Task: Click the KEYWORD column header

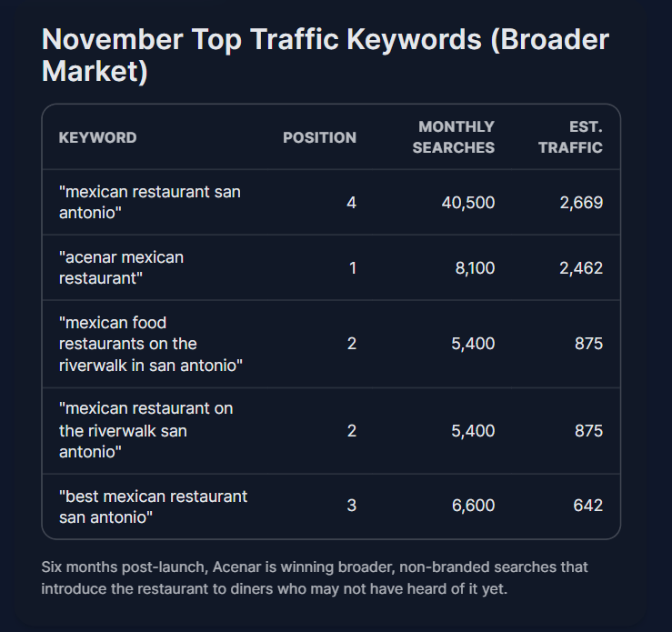Action: click(97, 137)
